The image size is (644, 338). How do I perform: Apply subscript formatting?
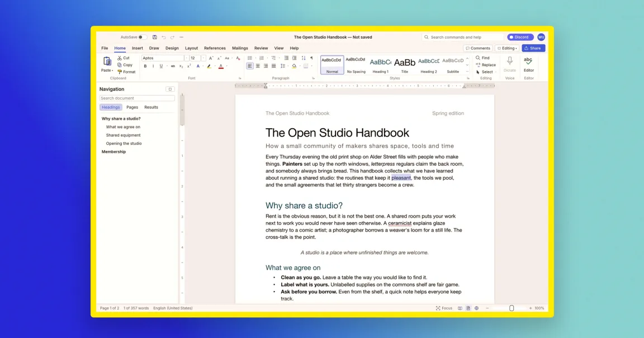181,66
